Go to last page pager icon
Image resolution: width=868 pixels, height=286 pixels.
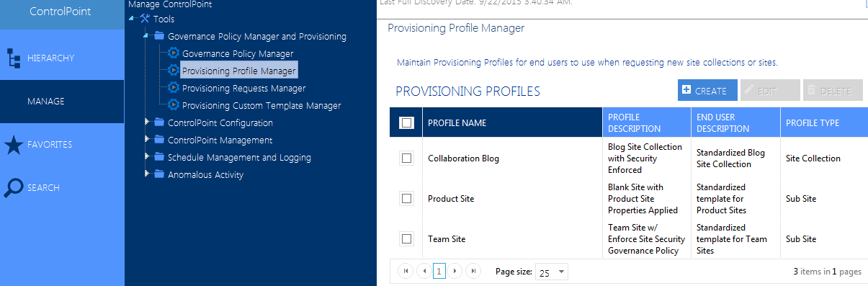point(473,271)
